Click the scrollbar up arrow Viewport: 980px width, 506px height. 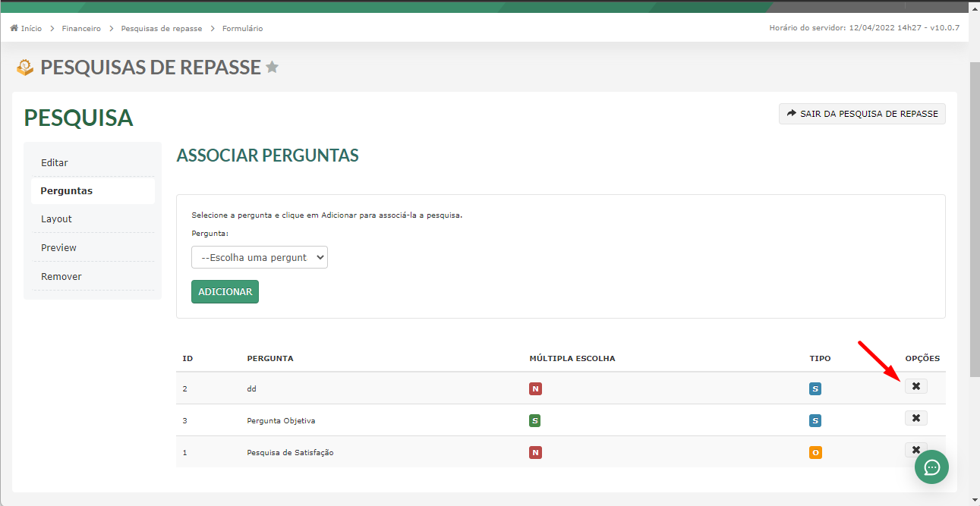[974, 7]
